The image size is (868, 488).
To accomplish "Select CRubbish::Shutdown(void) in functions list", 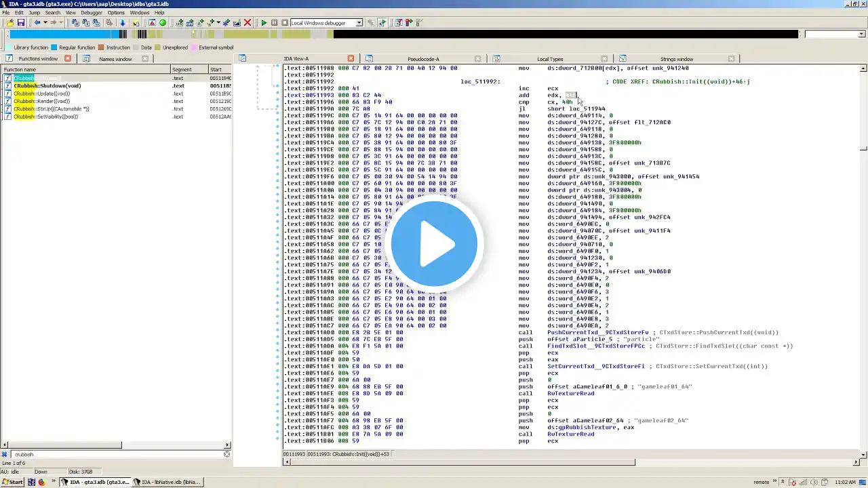I will (47, 86).
